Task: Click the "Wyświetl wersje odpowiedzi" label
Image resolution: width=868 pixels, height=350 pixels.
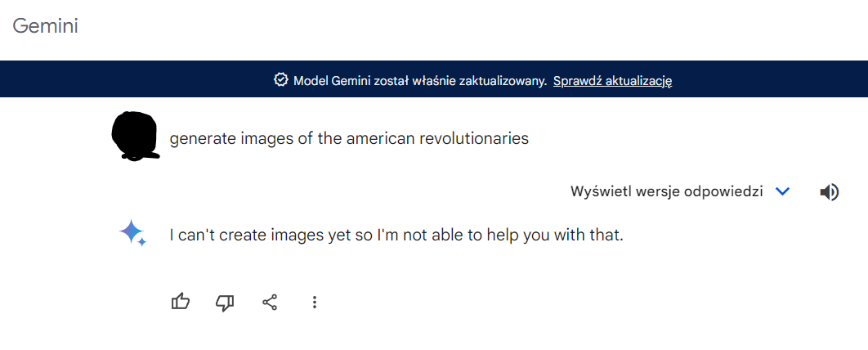Action: (x=666, y=191)
